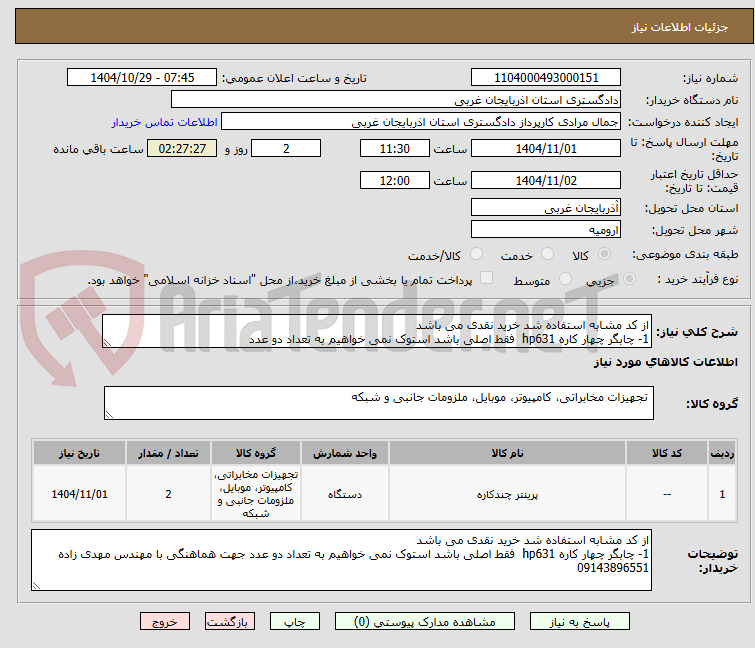Viewport: 755px width, 648px height.
Task: Open اطلاعات تماس خریدار link
Action: (165, 122)
